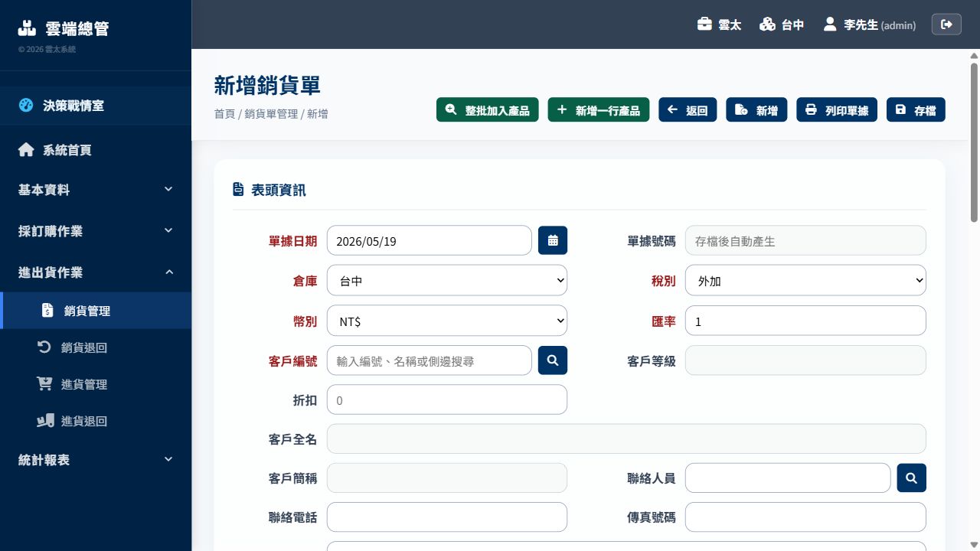Click the 雲太 briefcase icon

[704, 24]
